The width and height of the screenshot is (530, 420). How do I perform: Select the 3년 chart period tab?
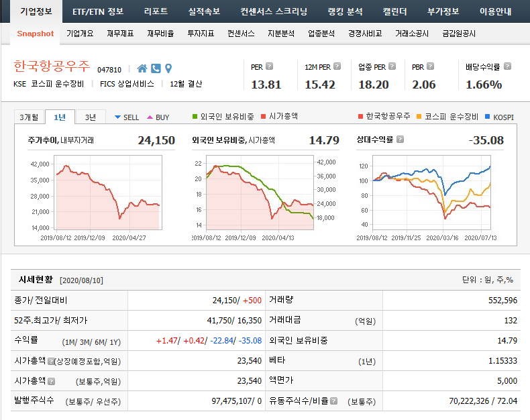[91, 117]
